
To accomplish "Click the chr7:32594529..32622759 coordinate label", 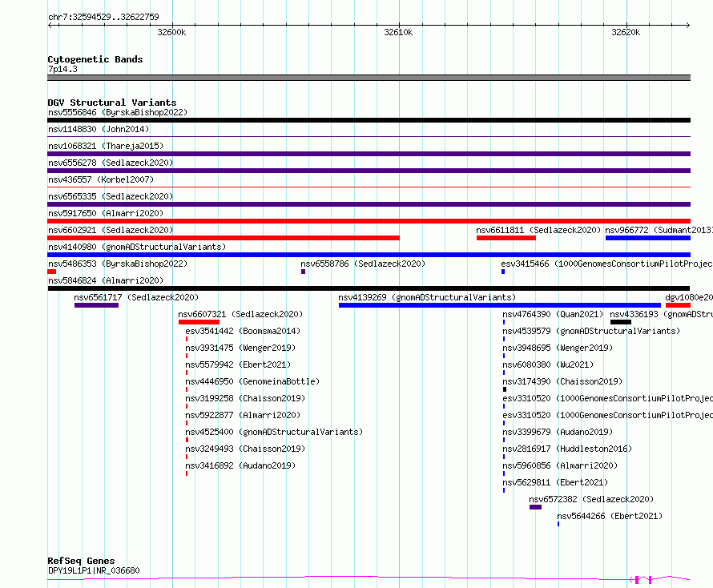I will point(103,17).
